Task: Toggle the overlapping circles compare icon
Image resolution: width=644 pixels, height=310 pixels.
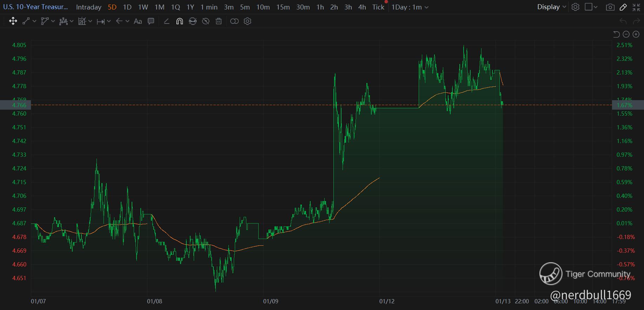Action: [x=234, y=21]
